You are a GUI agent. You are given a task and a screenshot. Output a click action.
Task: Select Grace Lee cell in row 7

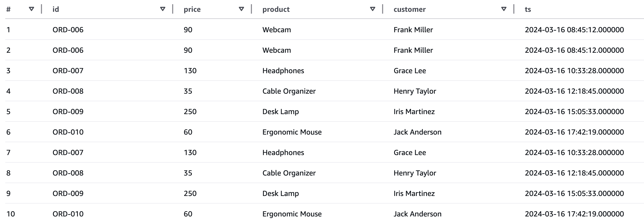pos(410,152)
